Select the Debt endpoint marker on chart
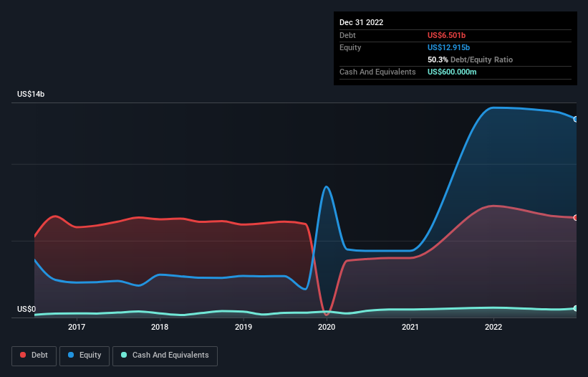Image resolution: width=588 pixels, height=377 pixels. point(576,218)
